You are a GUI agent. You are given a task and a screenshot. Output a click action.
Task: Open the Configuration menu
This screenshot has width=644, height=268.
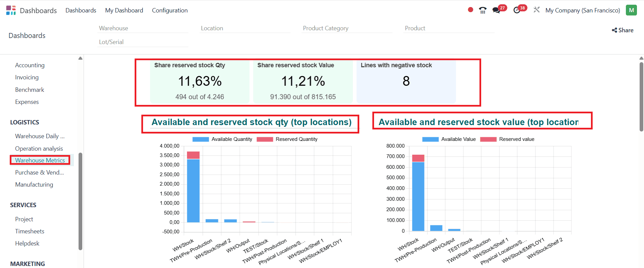170,10
